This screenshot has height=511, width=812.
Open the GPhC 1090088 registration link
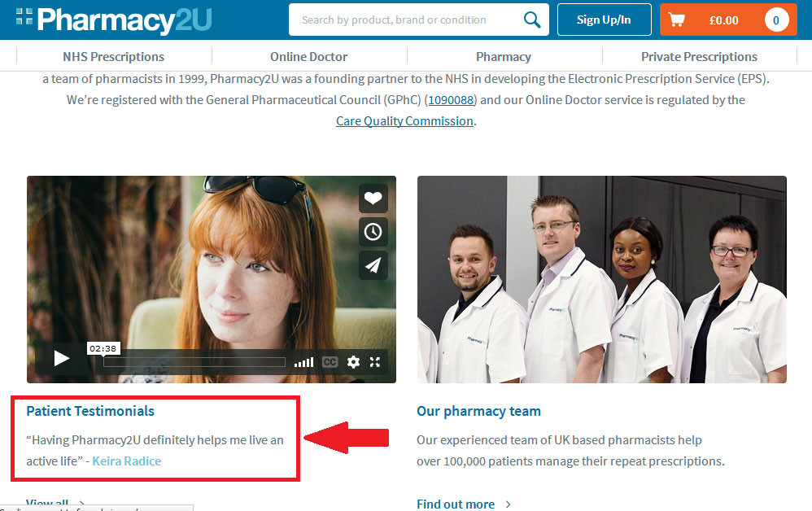click(451, 100)
